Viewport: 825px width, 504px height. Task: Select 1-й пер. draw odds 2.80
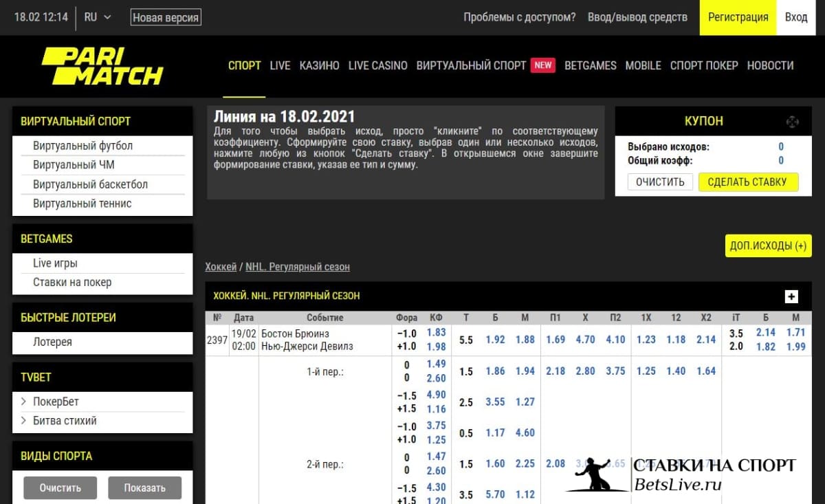pos(585,371)
